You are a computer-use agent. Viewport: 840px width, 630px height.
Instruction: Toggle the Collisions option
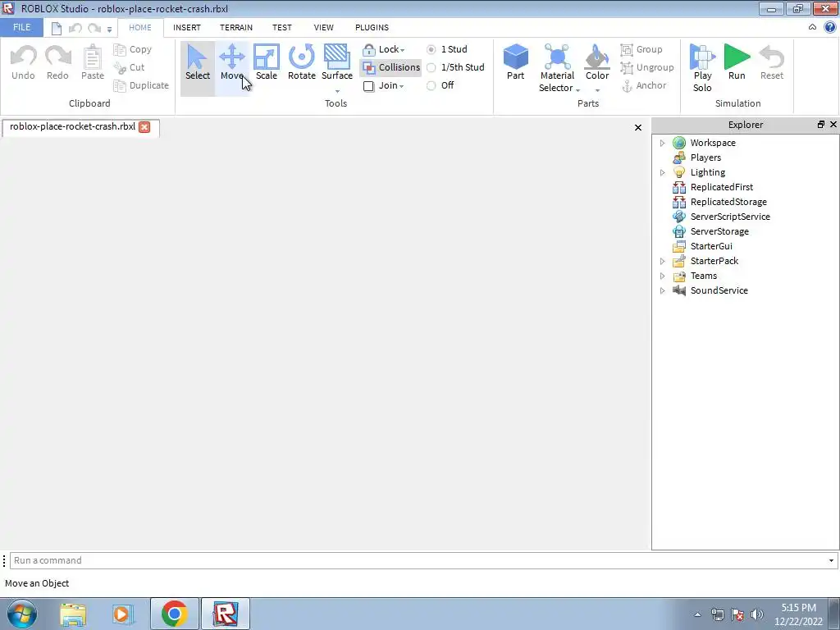click(391, 67)
